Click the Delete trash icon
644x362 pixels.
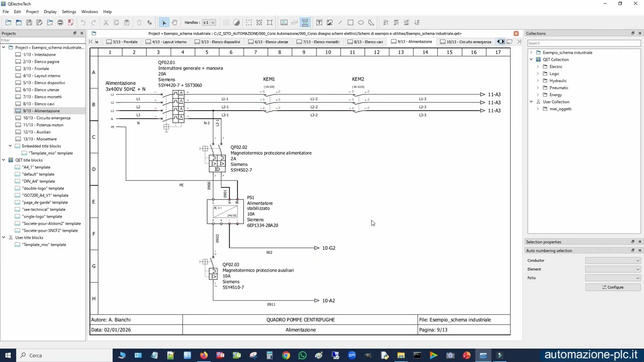point(139,22)
